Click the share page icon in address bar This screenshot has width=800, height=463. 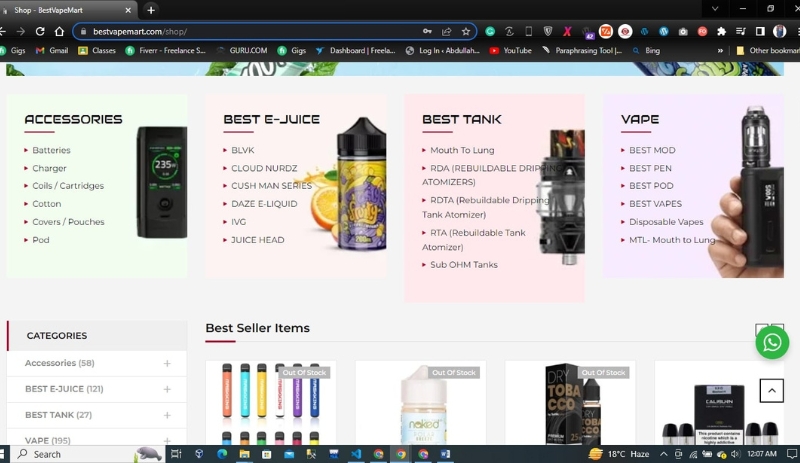[446, 32]
